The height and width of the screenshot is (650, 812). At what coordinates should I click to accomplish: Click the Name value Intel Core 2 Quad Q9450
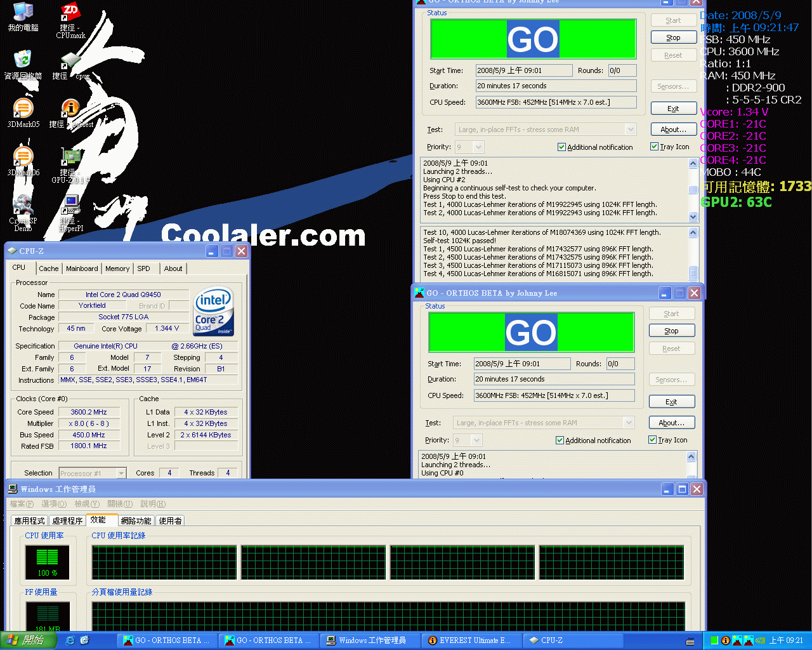tap(124, 295)
